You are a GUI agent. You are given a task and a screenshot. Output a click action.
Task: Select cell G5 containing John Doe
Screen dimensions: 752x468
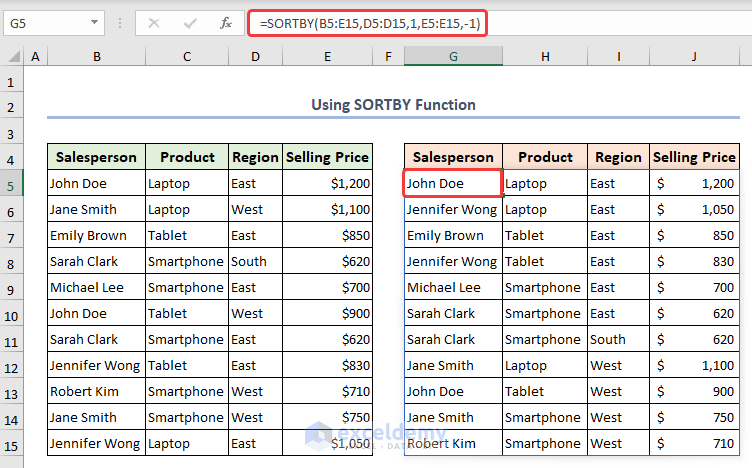(452, 184)
